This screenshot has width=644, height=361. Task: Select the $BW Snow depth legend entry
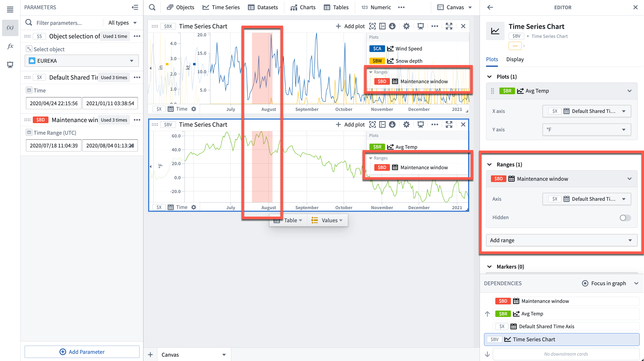[396, 61]
